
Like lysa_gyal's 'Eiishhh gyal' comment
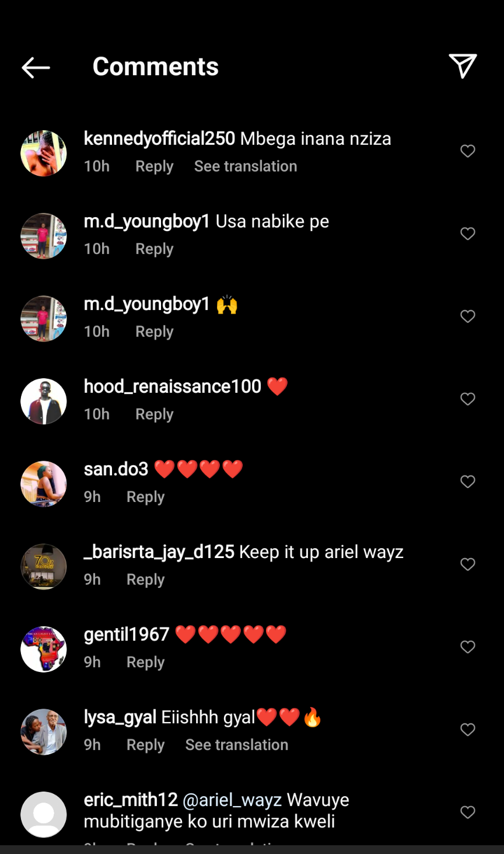coord(468,730)
